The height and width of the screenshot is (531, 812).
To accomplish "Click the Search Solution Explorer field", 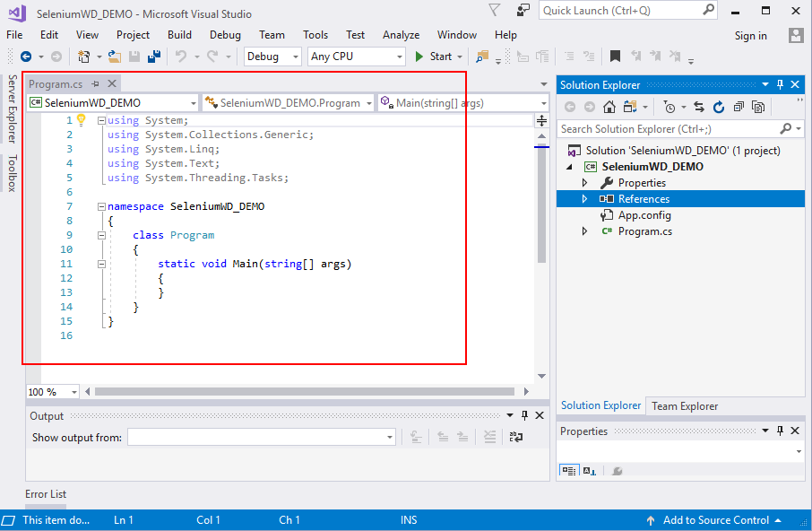I will (x=680, y=129).
